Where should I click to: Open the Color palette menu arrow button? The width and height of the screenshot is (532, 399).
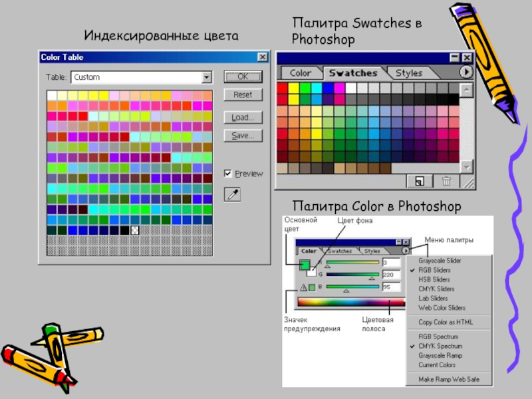(406, 251)
